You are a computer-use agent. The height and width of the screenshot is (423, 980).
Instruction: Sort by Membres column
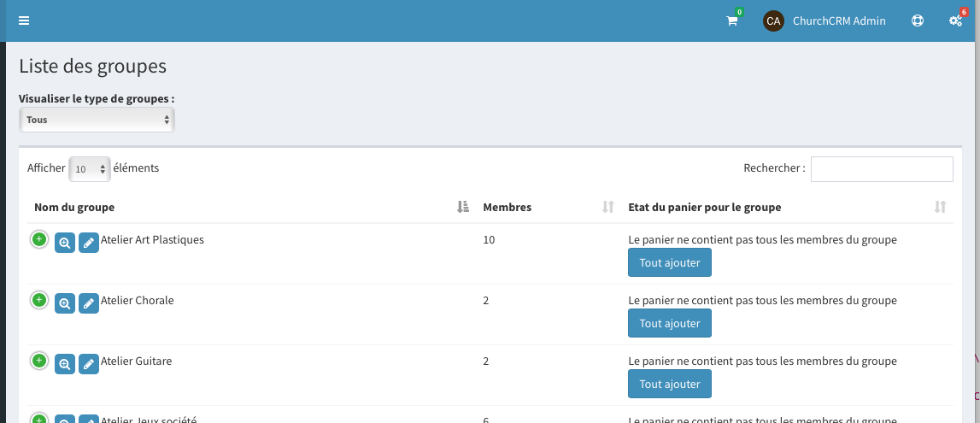pyautogui.click(x=549, y=207)
